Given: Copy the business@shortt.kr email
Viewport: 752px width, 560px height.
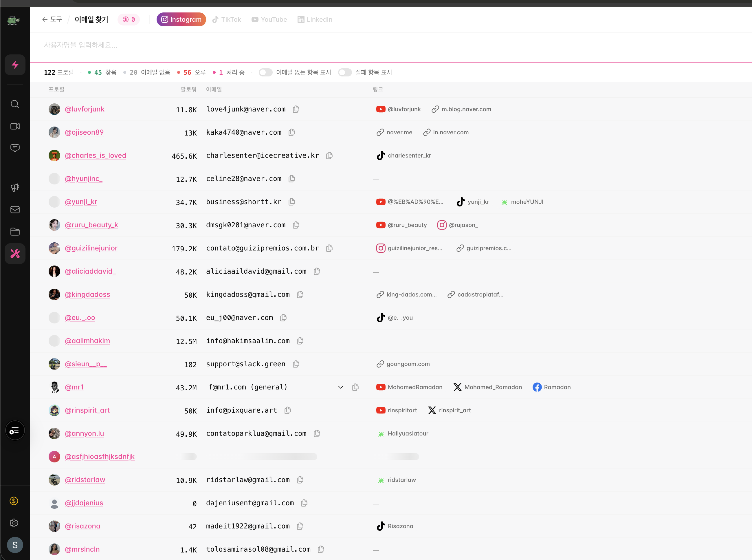Looking at the screenshot, I should coord(292,202).
